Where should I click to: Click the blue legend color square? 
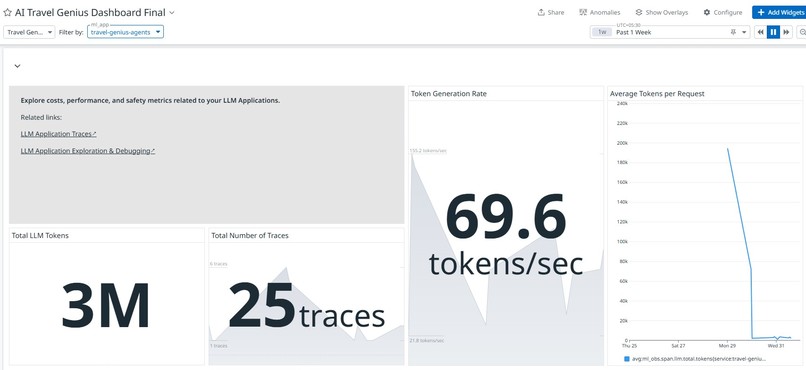627,359
